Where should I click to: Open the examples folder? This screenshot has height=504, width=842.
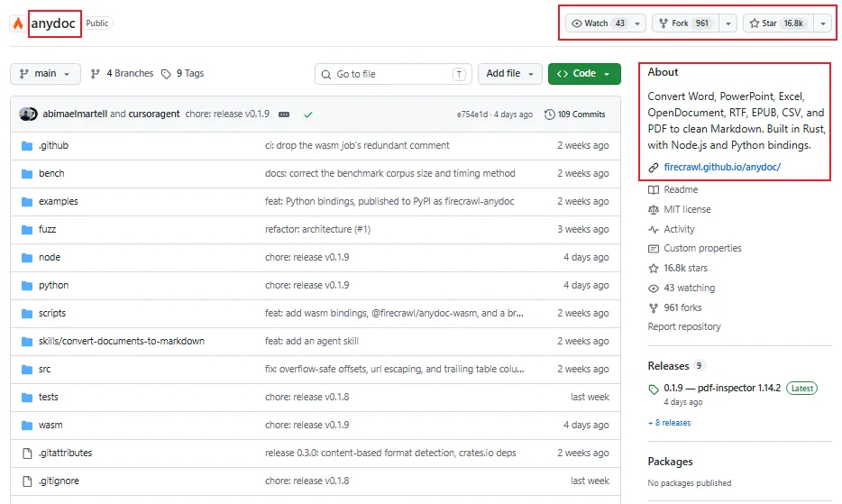click(58, 201)
